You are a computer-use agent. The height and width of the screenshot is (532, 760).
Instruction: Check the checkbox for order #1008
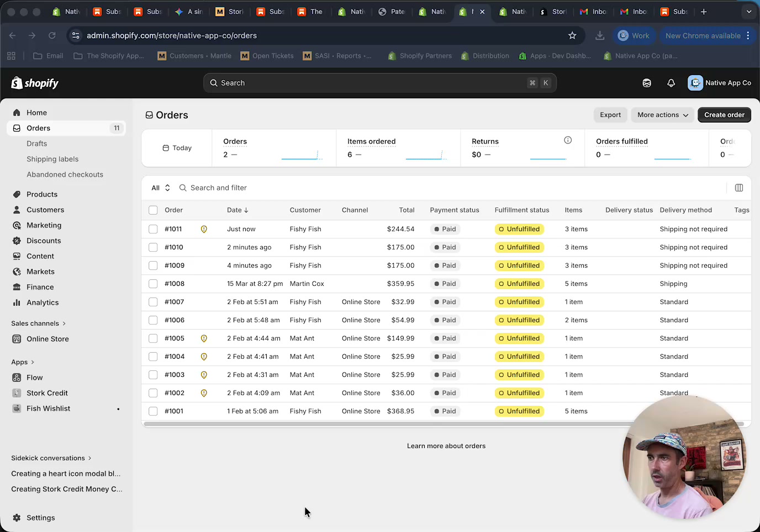point(153,284)
